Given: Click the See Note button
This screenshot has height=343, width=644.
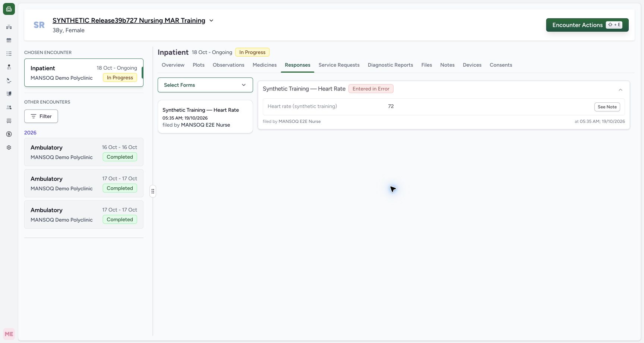Looking at the screenshot, I should [607, 107].
